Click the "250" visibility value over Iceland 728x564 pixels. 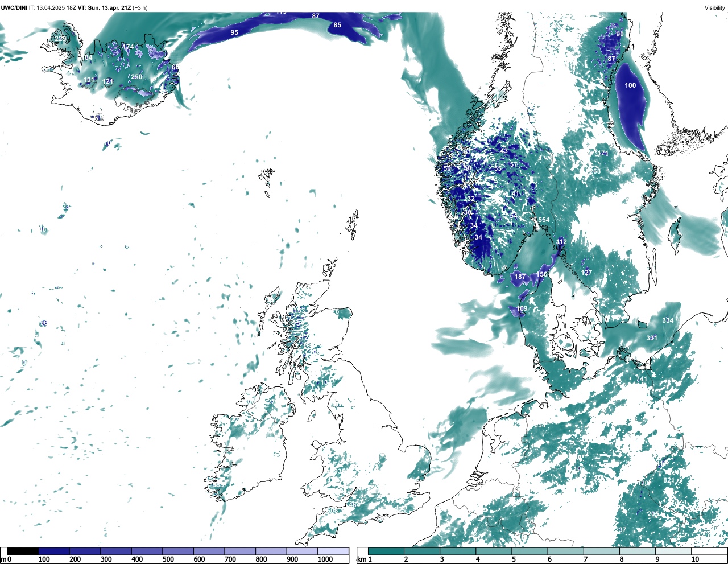[137, 77]
